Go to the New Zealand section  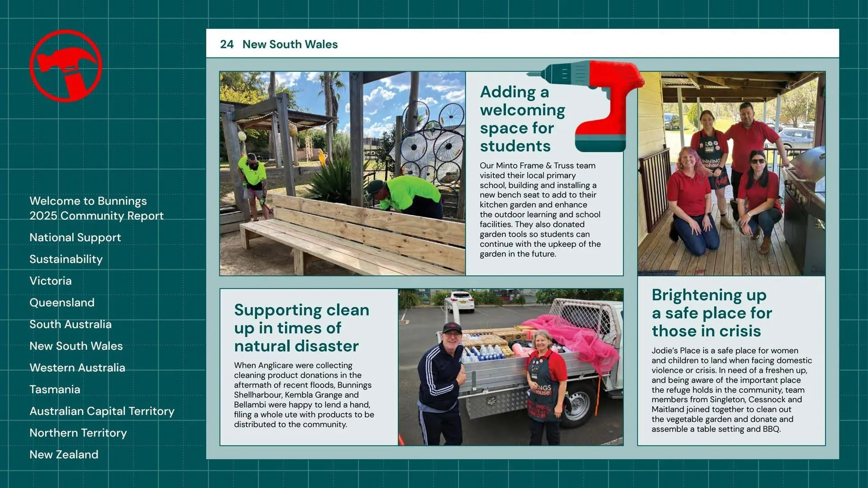[64, 455]
